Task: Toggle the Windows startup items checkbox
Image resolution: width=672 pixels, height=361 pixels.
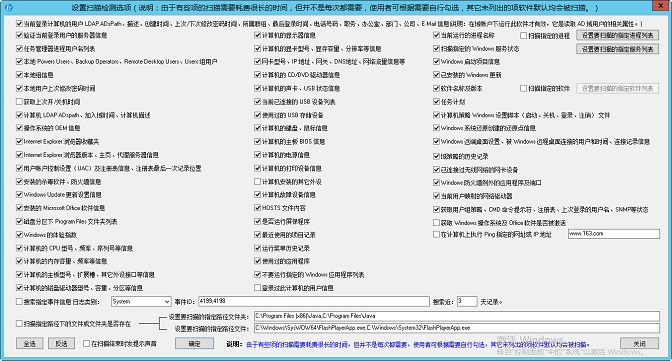Action: tap(436, 62)
